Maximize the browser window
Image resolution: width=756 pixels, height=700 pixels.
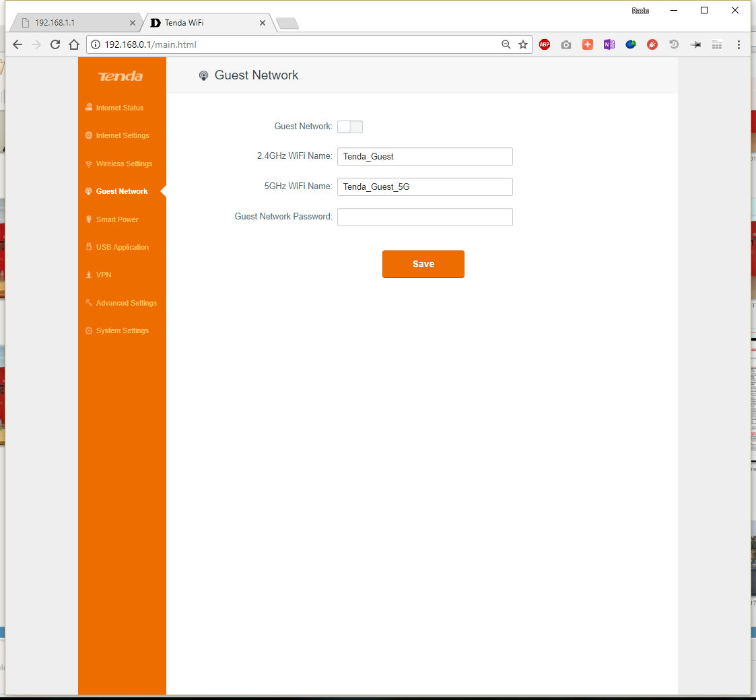coord(704,10)
